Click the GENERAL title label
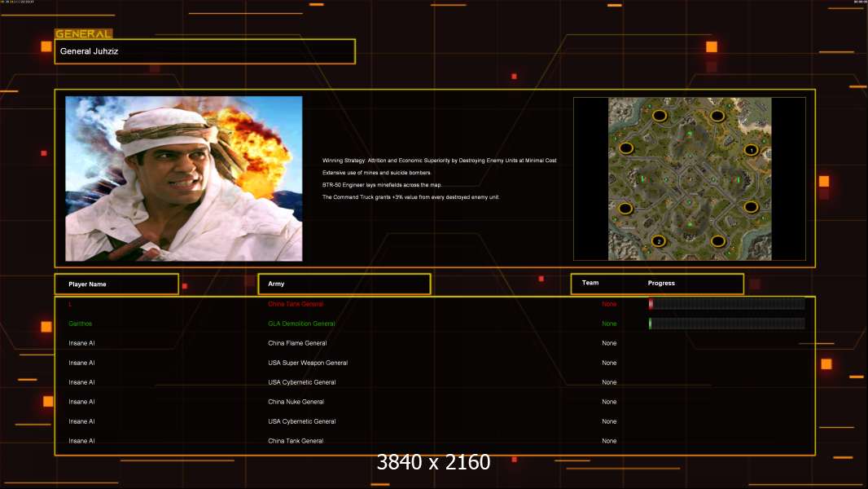Screen dimensions: 868x489 point(83,34)
